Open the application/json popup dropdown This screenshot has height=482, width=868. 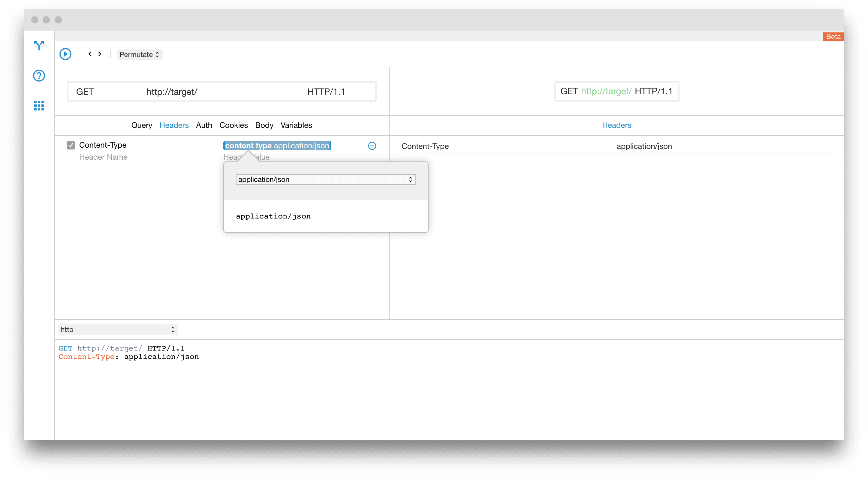325,179
